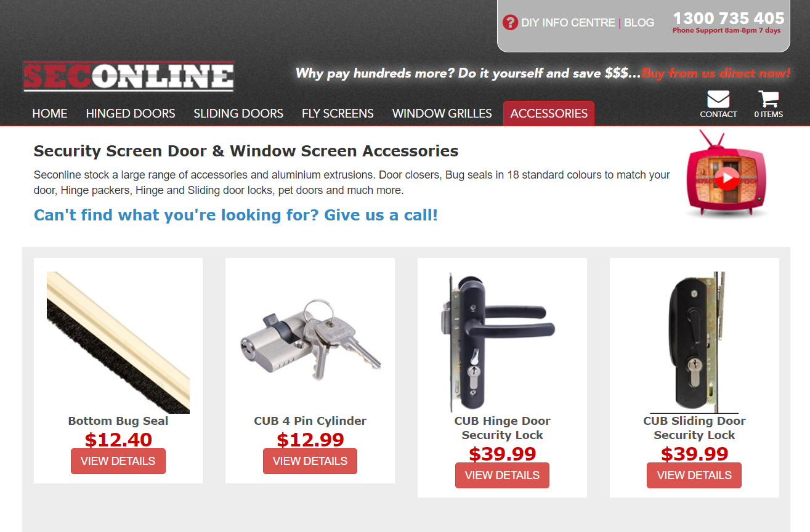The width and height of the screenshot is (810, 532).
Task: Open the DIY Info Centre link
Action: coord(568,23)
